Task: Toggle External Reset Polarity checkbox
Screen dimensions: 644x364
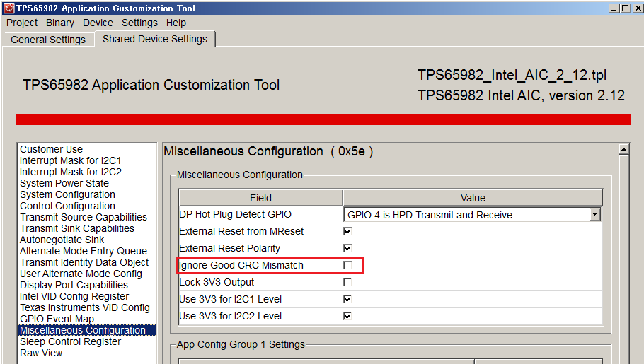Action: coord(347,248)
